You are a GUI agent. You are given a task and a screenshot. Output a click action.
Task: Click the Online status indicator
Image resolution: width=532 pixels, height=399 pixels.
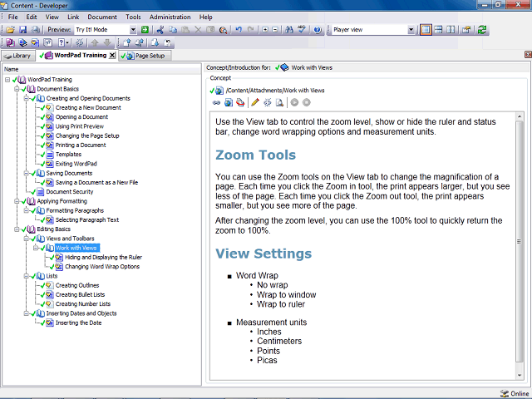(515, 393)
